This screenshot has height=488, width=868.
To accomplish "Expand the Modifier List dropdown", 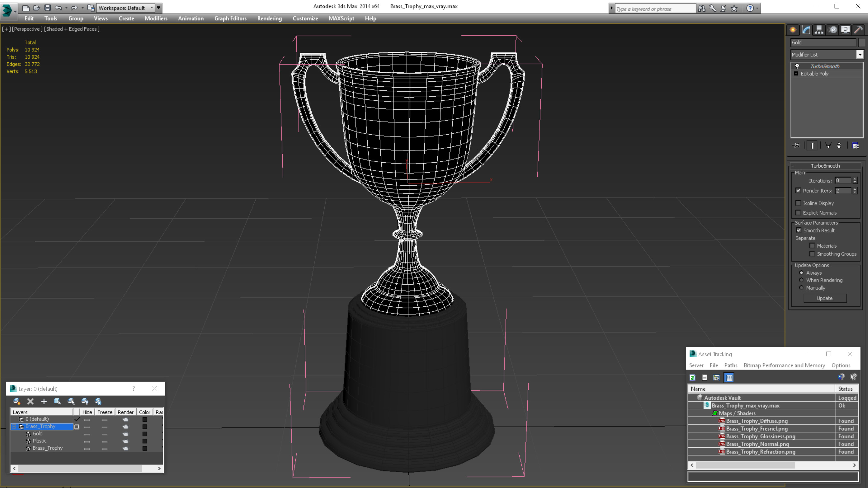I will [859, 54].
